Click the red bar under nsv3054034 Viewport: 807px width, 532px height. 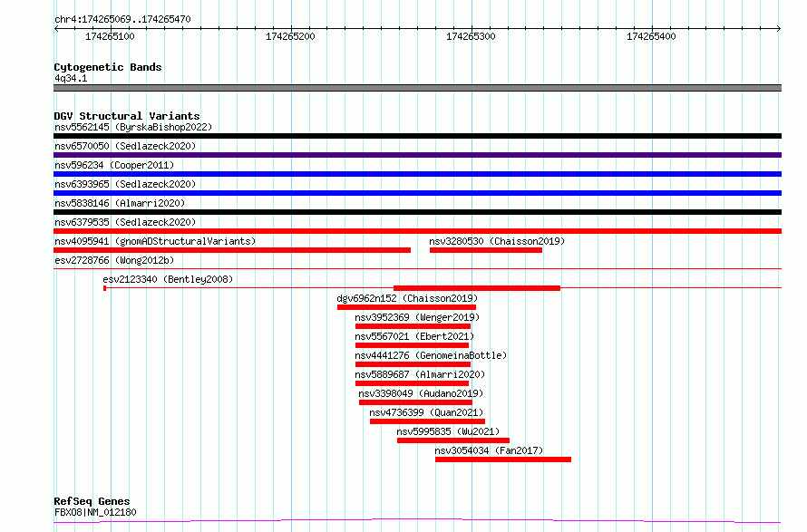coord(503,459)
